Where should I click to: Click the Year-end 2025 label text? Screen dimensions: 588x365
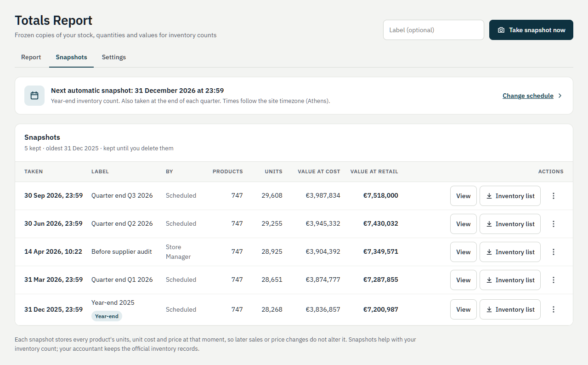113,302
